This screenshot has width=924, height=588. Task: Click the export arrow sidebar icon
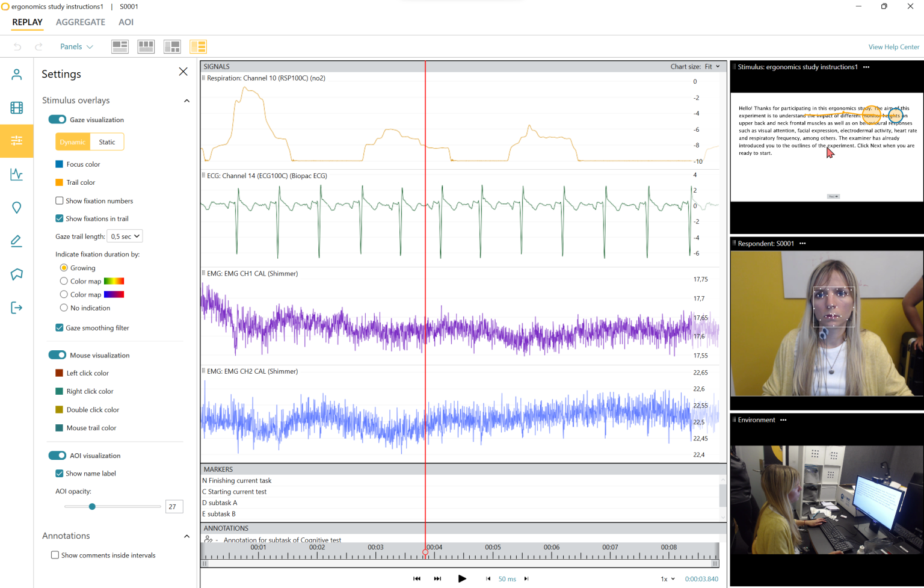tap(16, 308)
